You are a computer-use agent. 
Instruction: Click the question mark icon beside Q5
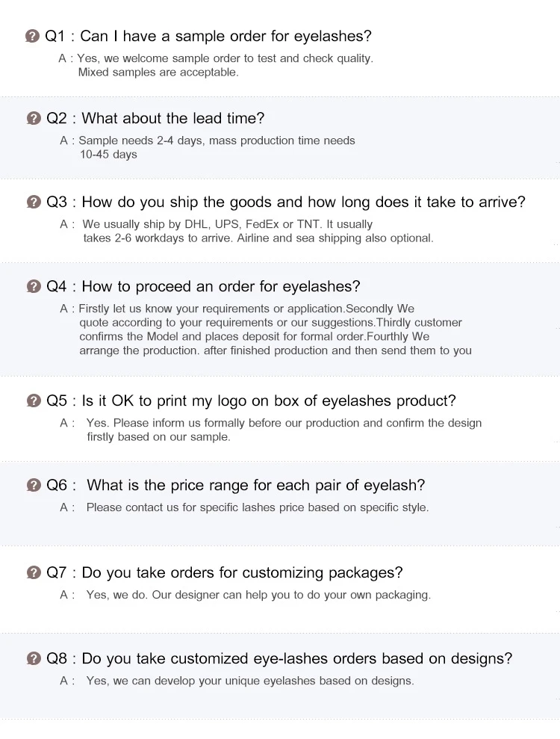coord(34,401)
